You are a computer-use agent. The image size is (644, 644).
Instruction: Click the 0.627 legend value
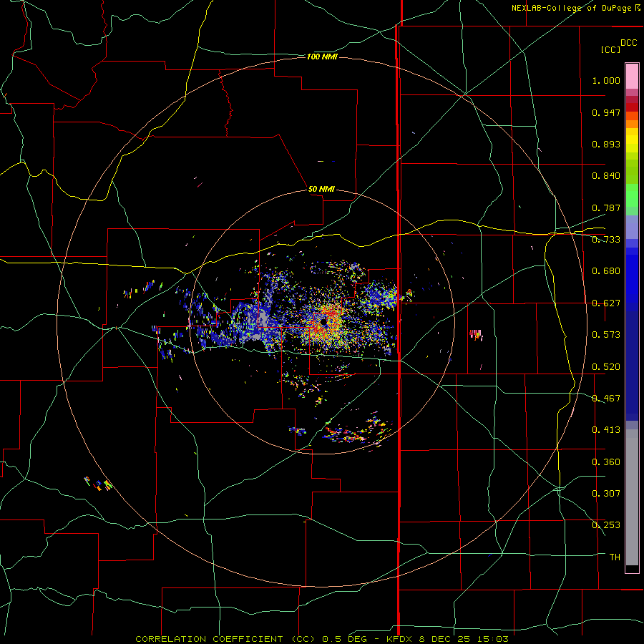(x=606, y=303)
